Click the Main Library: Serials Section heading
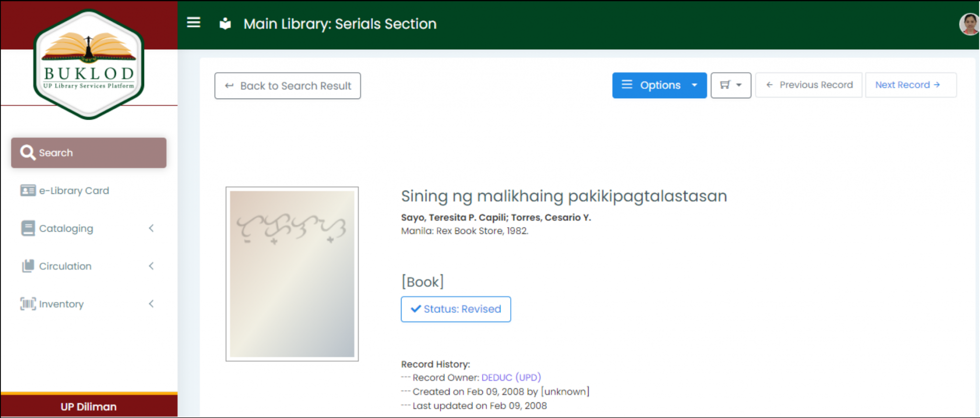The width and height of the screenshot is (980, 418). pos(340,24)
